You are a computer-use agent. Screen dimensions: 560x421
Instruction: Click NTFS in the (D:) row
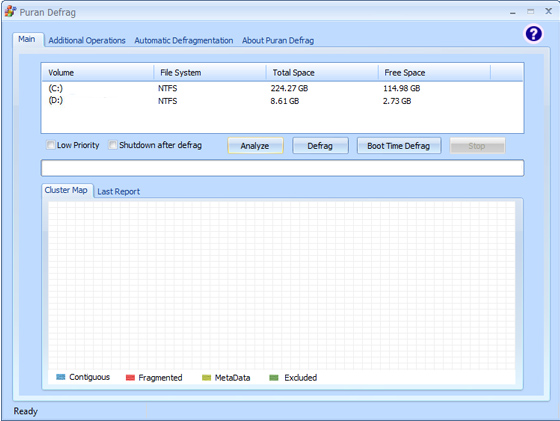(168, 101)
